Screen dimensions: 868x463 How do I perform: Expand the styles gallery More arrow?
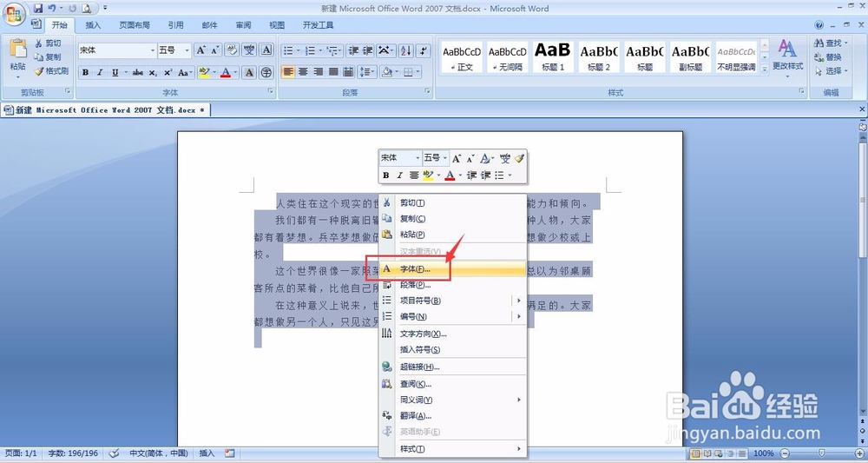[765, 69]
